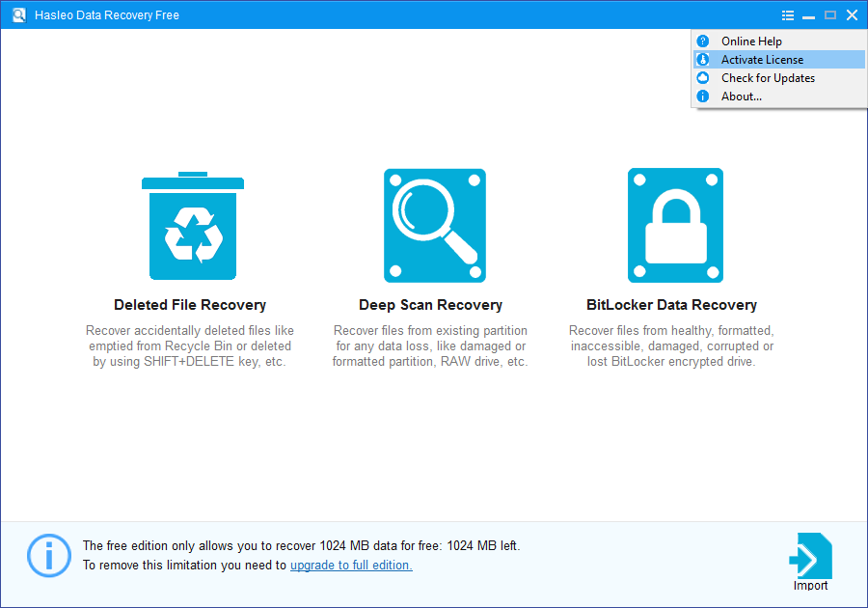The image size is (868, 608).
Task: Click the Check for Updates cloud icon
Action: click(703, 77)
